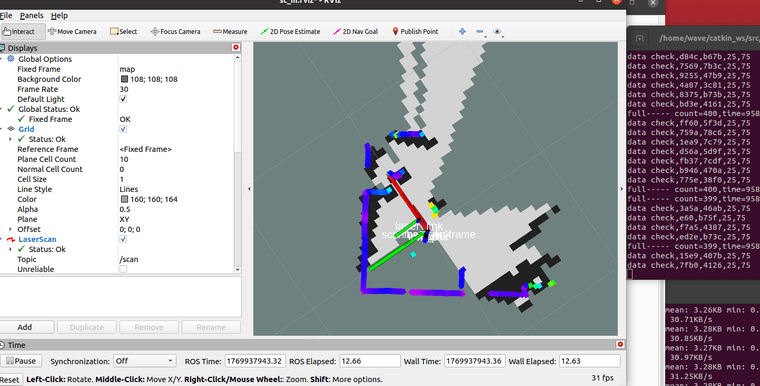Choose the Focus Camera tool
This screenshot has height=386, width=760.
pyautogui.click(x=175, y=32)
